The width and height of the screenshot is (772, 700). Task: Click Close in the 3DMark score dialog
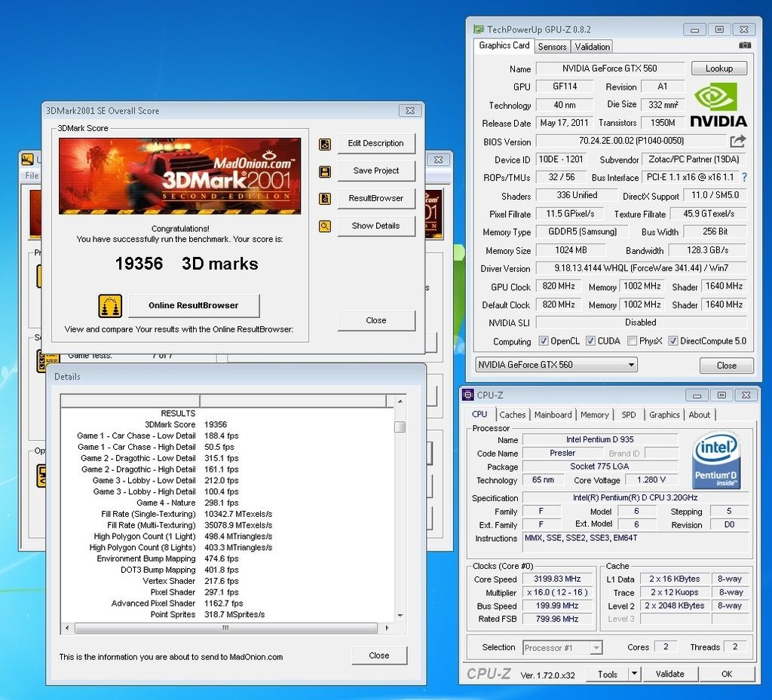pyautogui.click(x=376, y=321)
